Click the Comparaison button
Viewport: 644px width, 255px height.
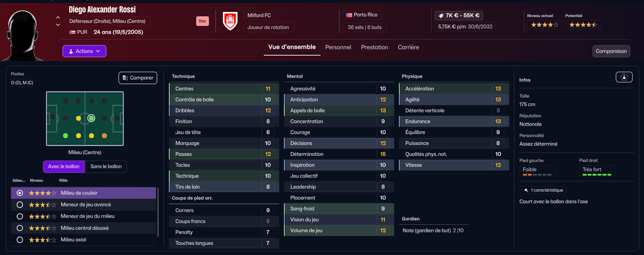click(611, 51)
